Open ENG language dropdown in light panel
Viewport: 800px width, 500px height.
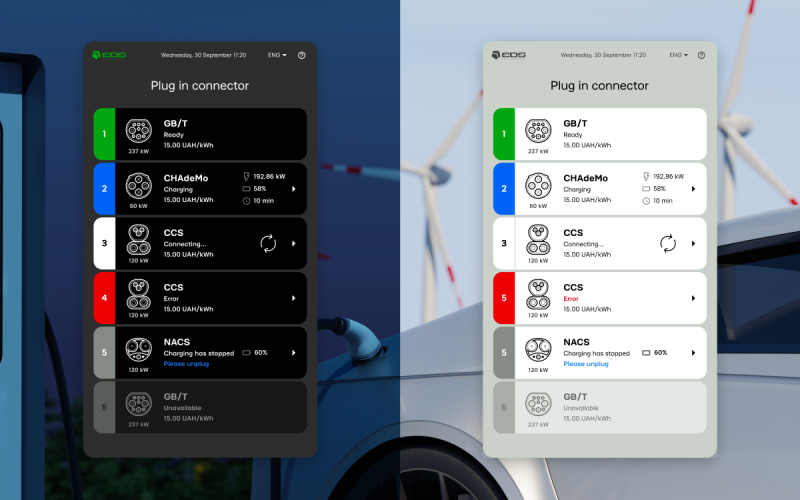coord(679,55)
